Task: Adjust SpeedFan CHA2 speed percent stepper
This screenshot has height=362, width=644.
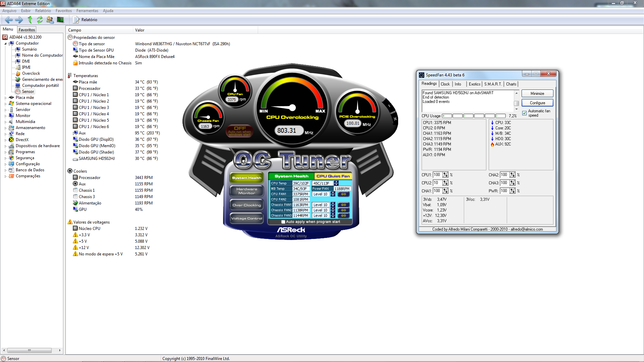Action: [x=512, y=175]
